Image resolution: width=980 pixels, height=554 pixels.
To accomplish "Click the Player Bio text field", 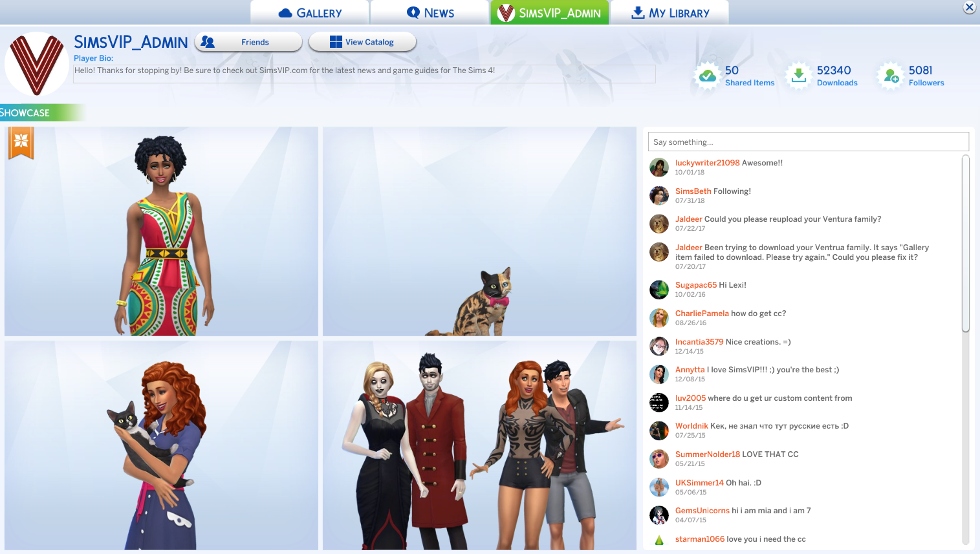I will [x=364, y=74].
